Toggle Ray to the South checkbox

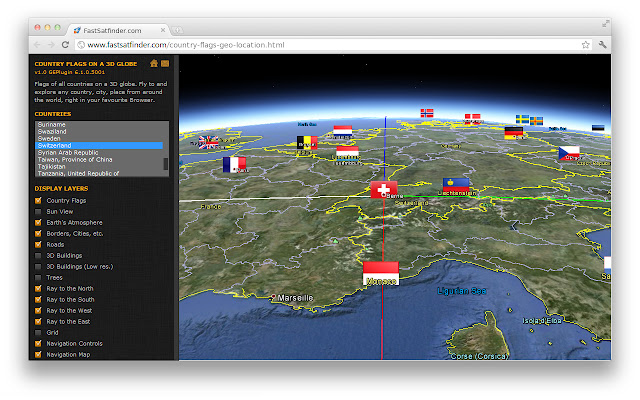(38, 300)
